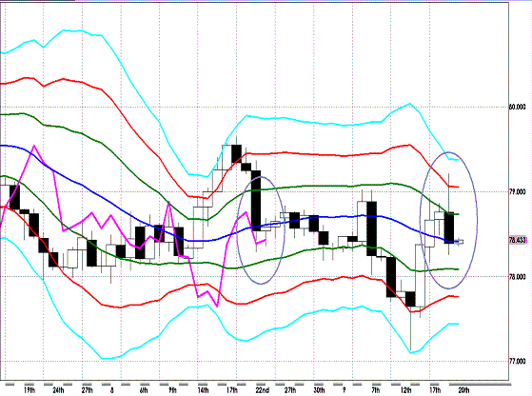The height and width of the screenshot is (396, 532).
Task: Select the current price tag 78.433
Action: click(518, 240)
